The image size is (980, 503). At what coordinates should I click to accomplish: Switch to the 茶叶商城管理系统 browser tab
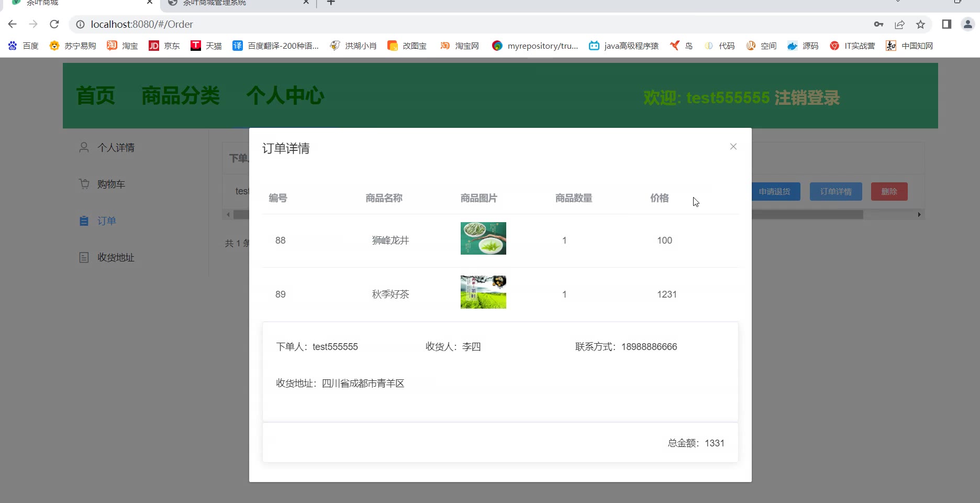(215, 3)
